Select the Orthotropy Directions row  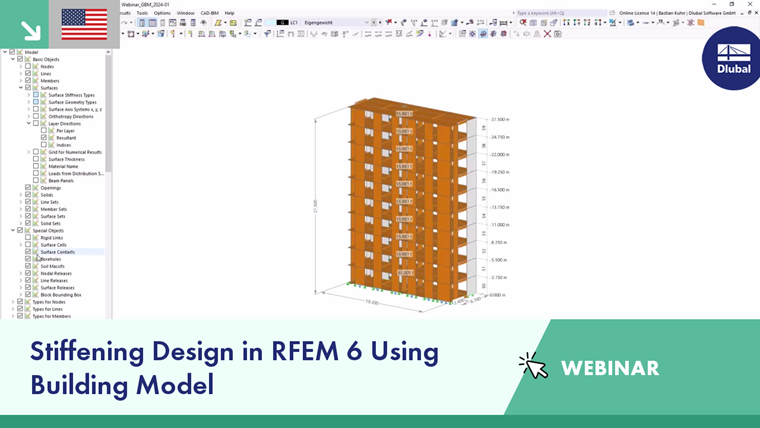pyautogui.click(x=71, y=116)
